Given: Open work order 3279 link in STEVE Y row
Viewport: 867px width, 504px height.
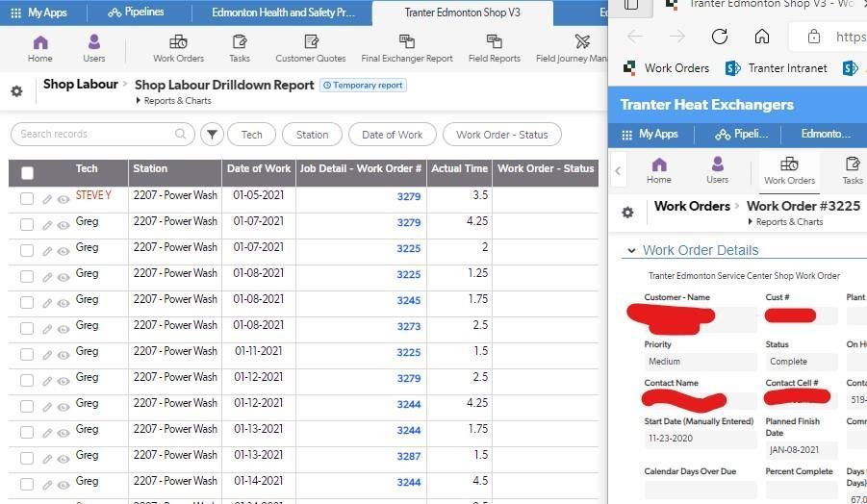Looking at the screenshot, I should [x=409, y=197].
